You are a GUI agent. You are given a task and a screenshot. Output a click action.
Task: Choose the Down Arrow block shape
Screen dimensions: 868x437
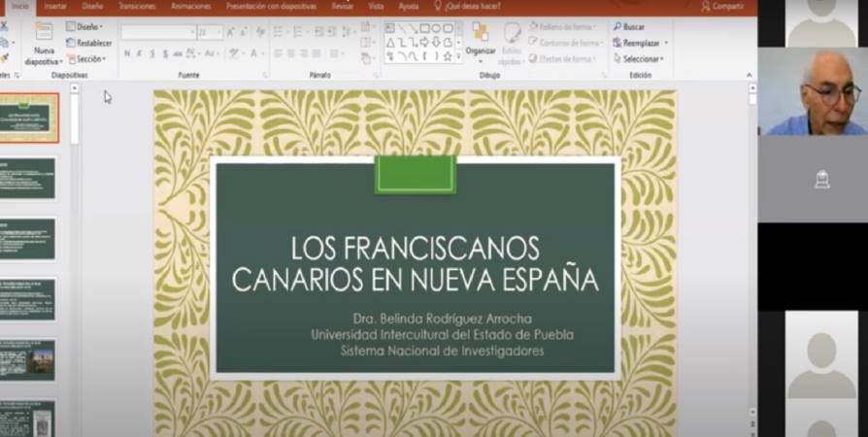436,43
